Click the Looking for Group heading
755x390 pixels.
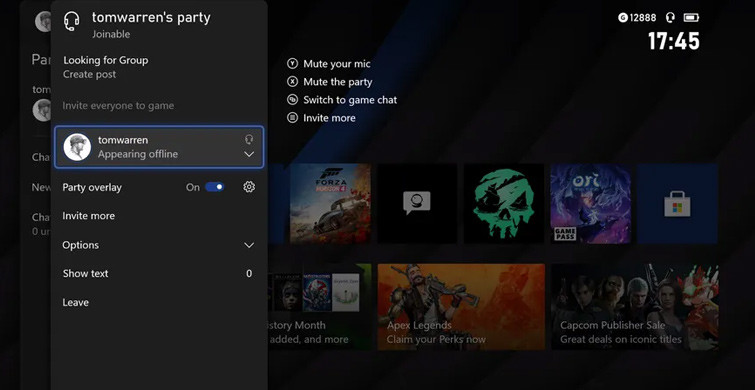coord(106,60)
